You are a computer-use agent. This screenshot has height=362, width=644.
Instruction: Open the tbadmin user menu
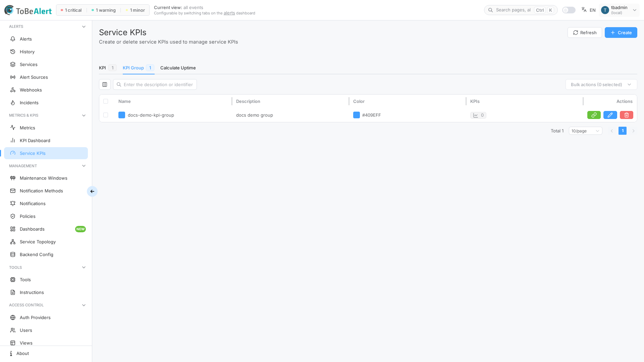(619, 10)
